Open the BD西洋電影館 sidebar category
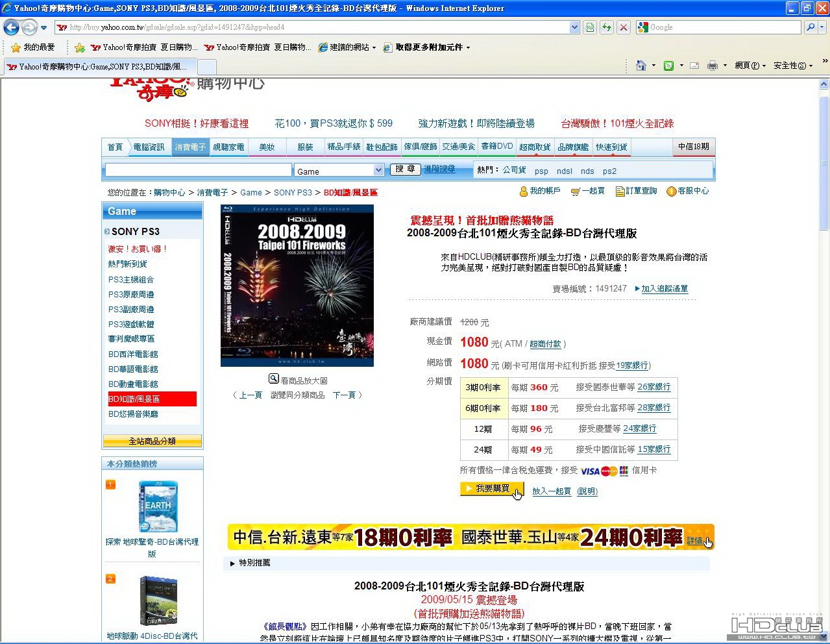The width and height of the screenshot is (830, 644). point(133,354)
